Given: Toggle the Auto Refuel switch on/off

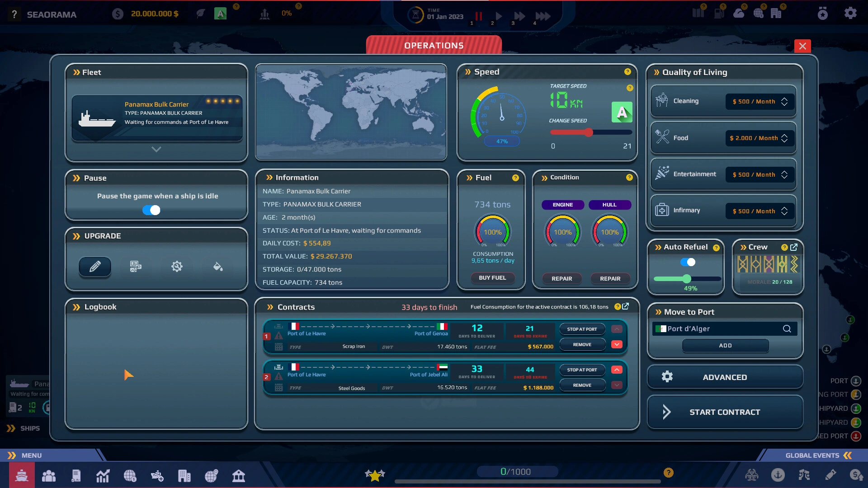Looking at the screenshot, I should (x=688, y=262).
